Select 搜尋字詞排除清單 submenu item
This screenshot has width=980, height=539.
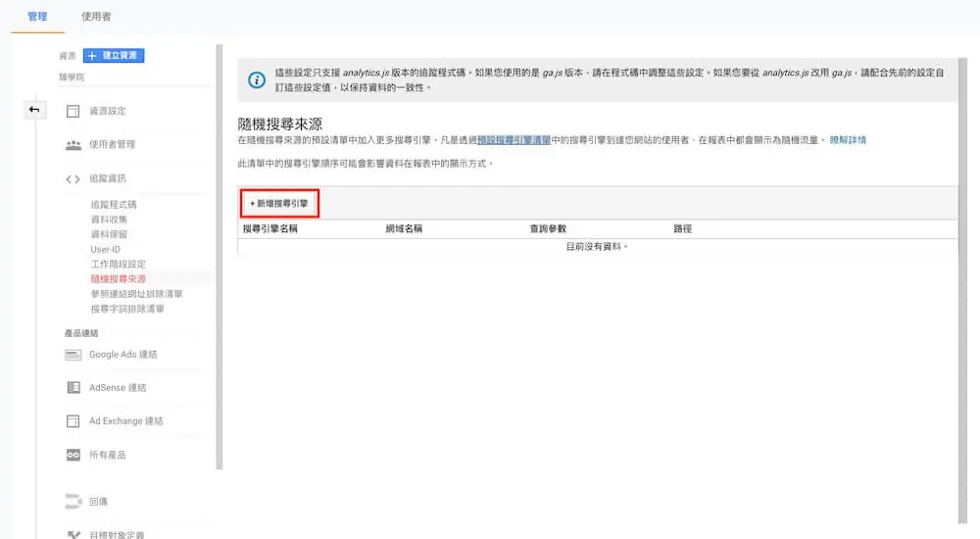click(x=127, y=309)
